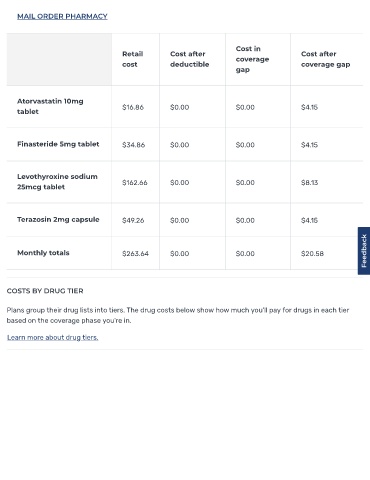Image resolution: width=370 pixels, height=480 pixels.
Task: Click the $34.86 Finasteride retail cost
Action: point(134,145)
